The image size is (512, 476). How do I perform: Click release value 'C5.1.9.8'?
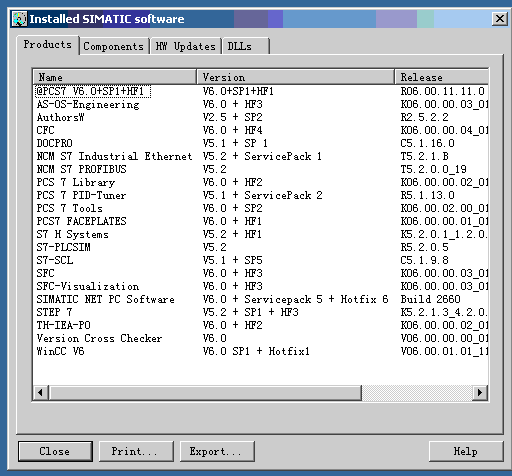point(424,260)
